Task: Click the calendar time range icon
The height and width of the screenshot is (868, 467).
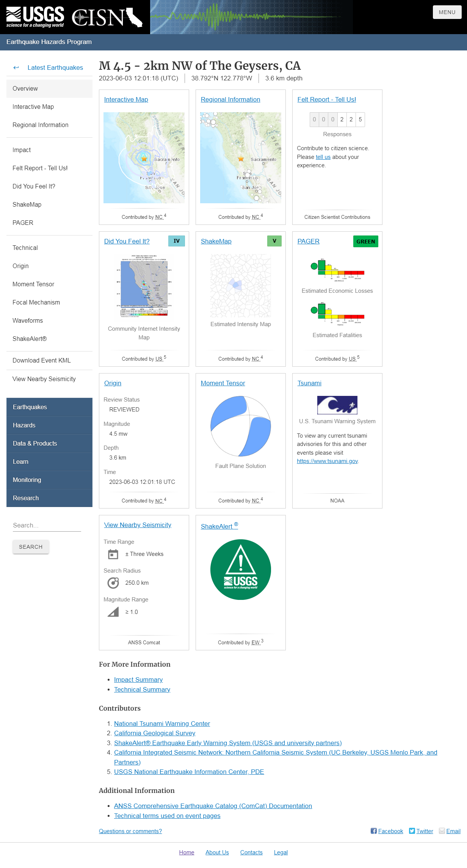Action: pos(113,554)
